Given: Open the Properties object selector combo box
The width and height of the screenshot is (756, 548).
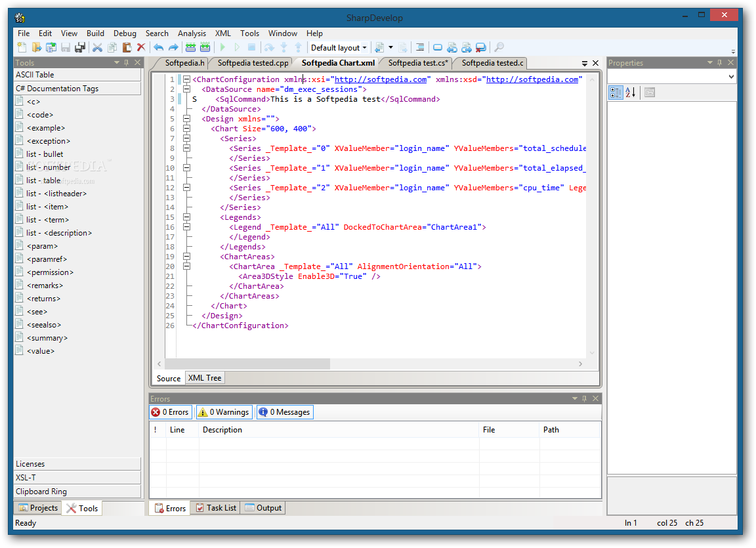Looking at the screenshot, I should 671,77.
